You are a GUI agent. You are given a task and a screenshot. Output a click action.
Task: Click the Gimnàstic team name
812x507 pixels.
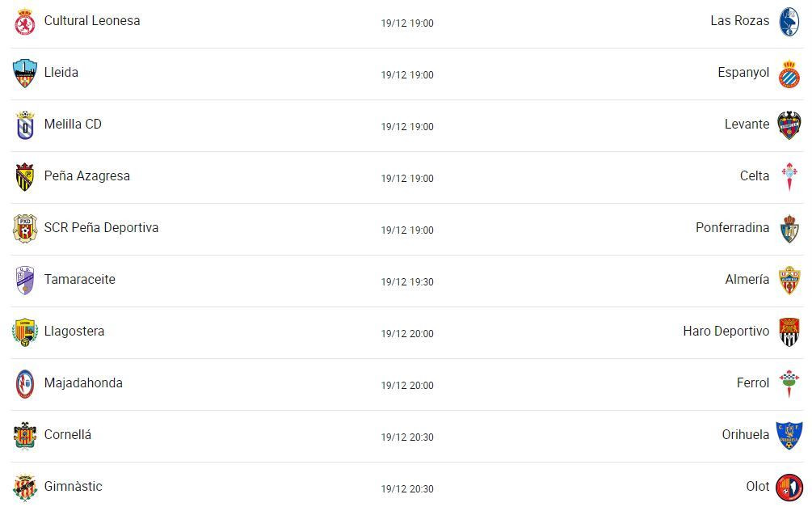point(73,486)
